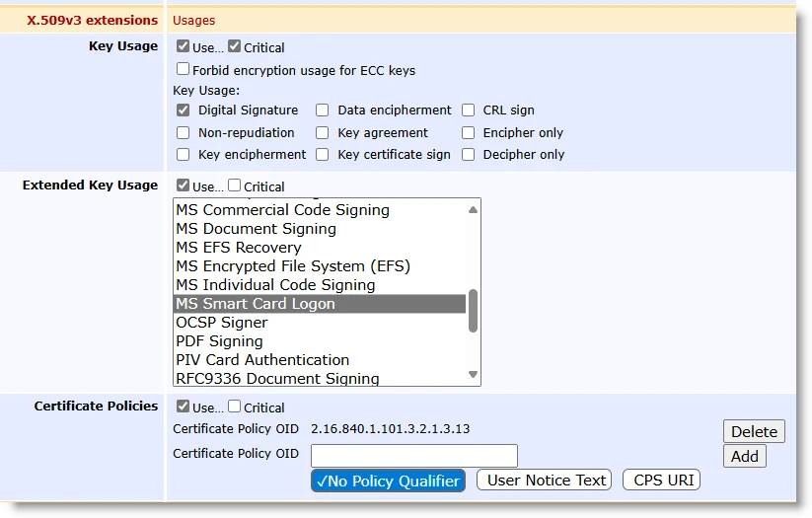The image size is (812, 518).
Task: Check the Key encipherment box
Action: point(183,154)
